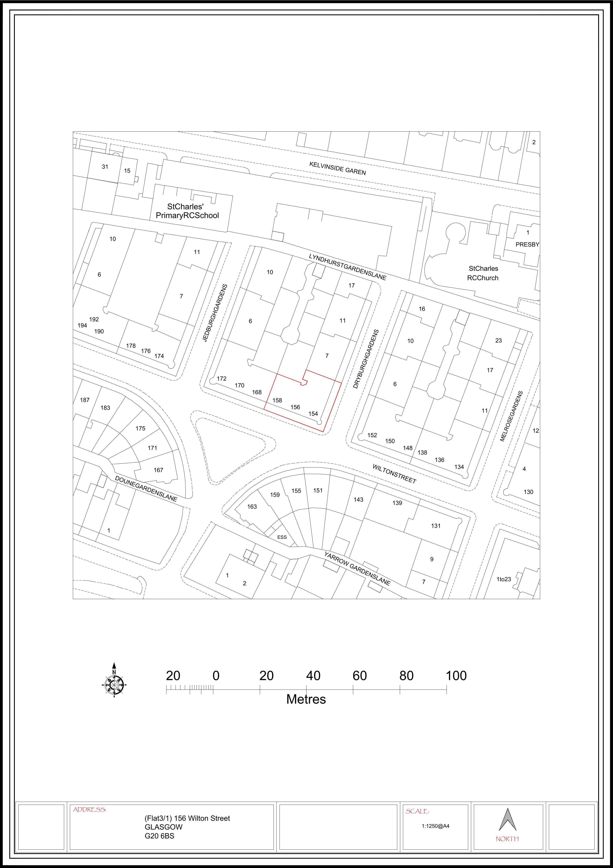This screenshot has height=868, width=613.
Task: Click house number 163 on the map
Action: pyautogui.click(x=252, y=506)
